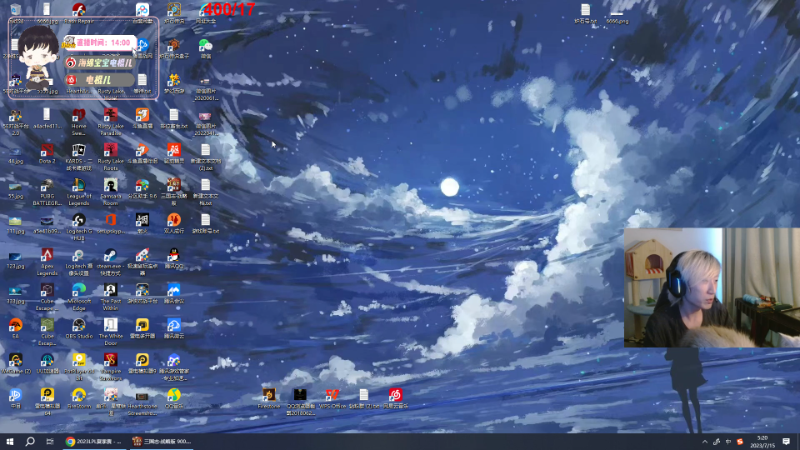
Task: Click the taskbar clock showing 2023/7/15
Action: tap(763, 442)
